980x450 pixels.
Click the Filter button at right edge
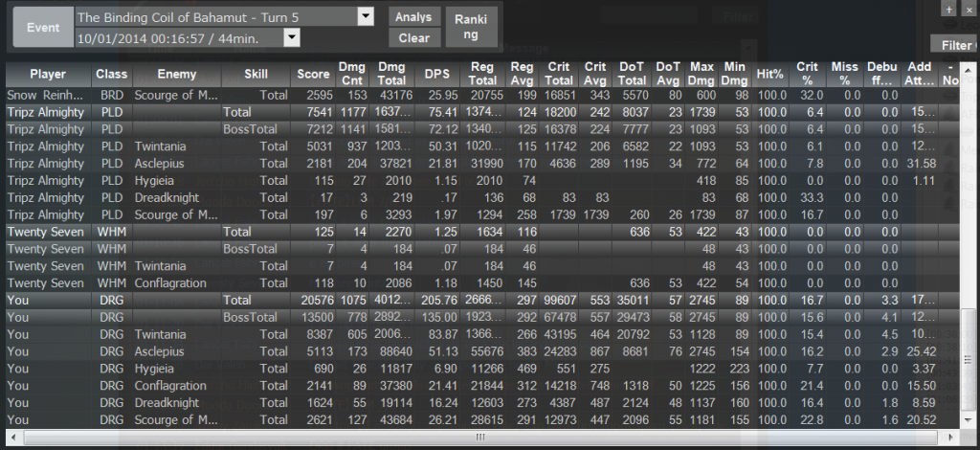(956, 45)
